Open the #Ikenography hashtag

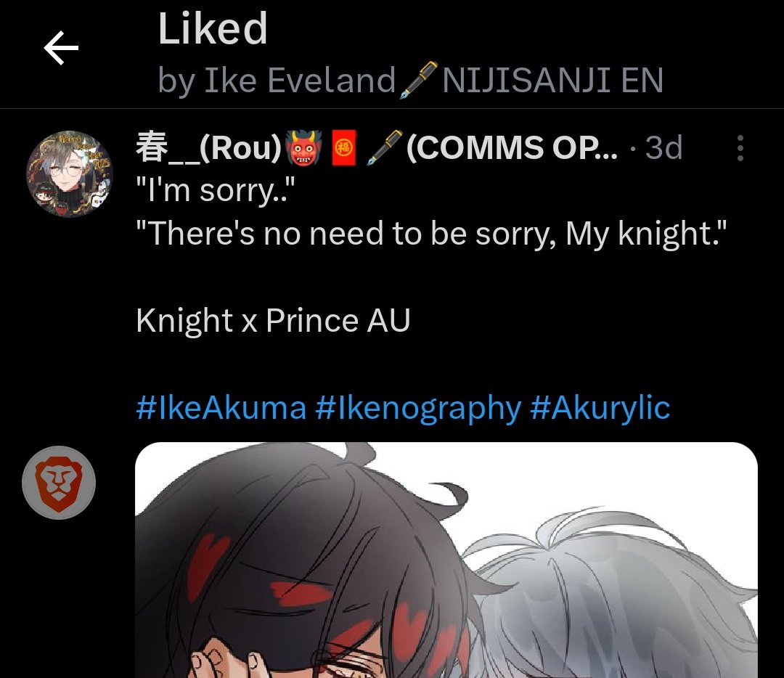click(x=418, y=407)
